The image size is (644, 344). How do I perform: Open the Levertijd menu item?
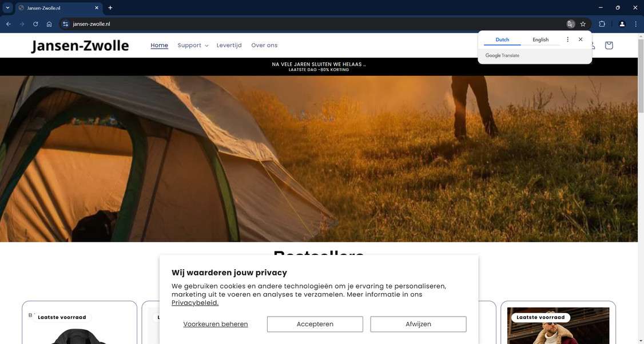pos(229,45)
